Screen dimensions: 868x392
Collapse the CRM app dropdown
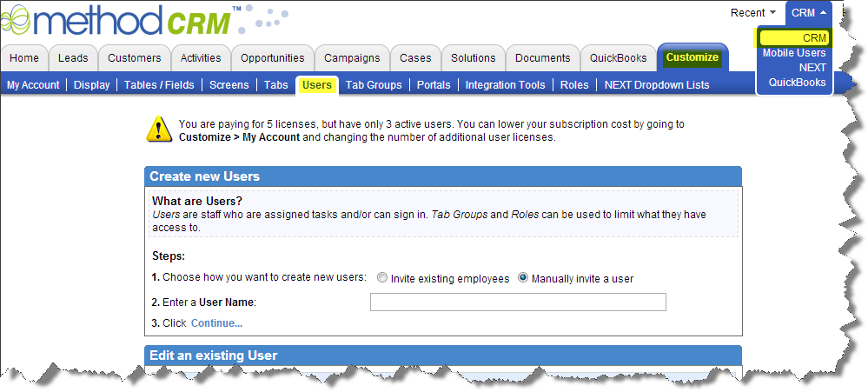(808, 13)
